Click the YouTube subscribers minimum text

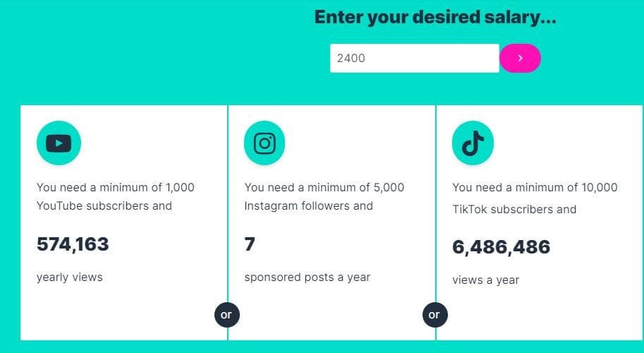(116, 196)
